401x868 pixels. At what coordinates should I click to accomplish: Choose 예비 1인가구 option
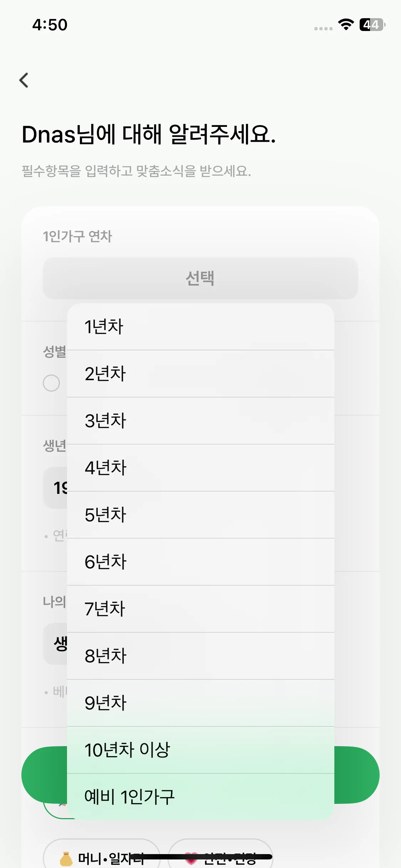pos(200,797)
